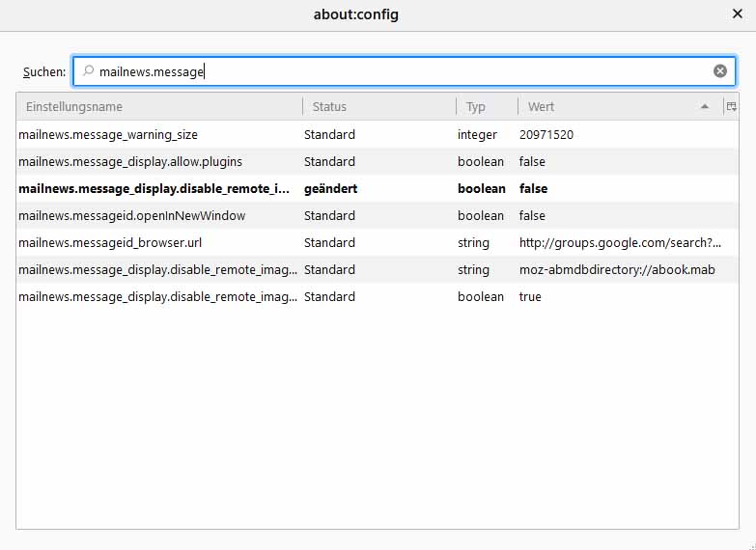Click the Suchen label
The height and width of the screenshot is (550, 756).
(x=44, y=72)
